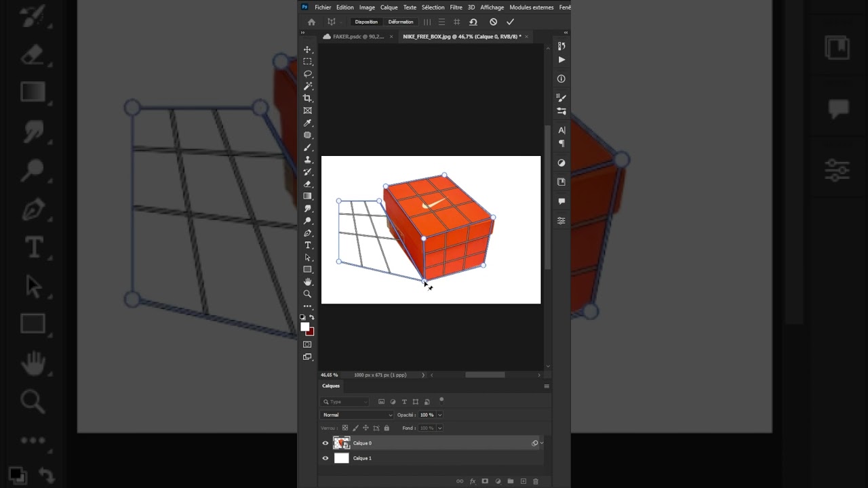Image resolution: width=868 pixels, height=488 pixels.
Task: Select the Move tool
Action: [307, 49]
